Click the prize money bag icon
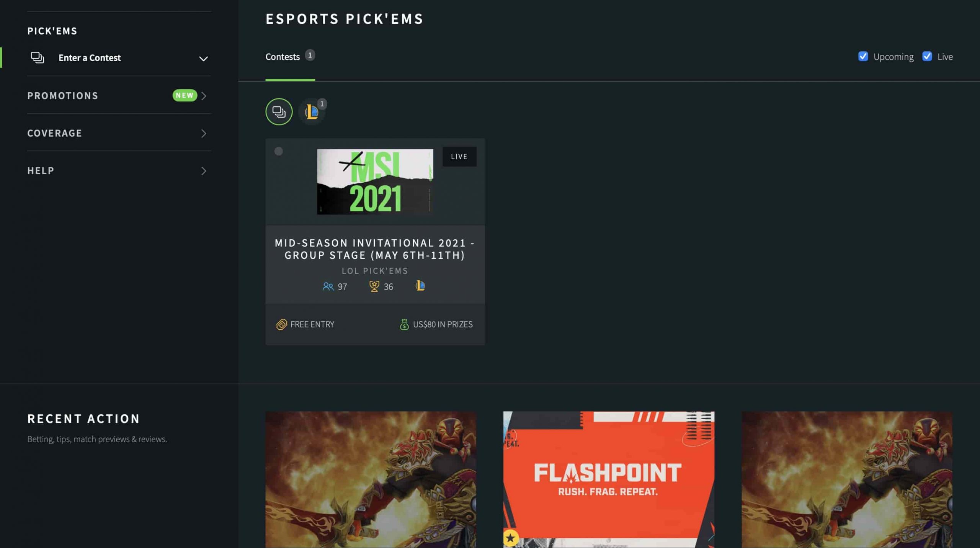 coord(404,324)
